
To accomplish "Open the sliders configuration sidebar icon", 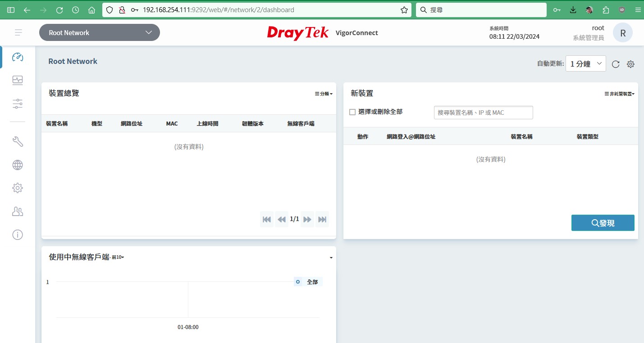I will (x=18, y=104).
